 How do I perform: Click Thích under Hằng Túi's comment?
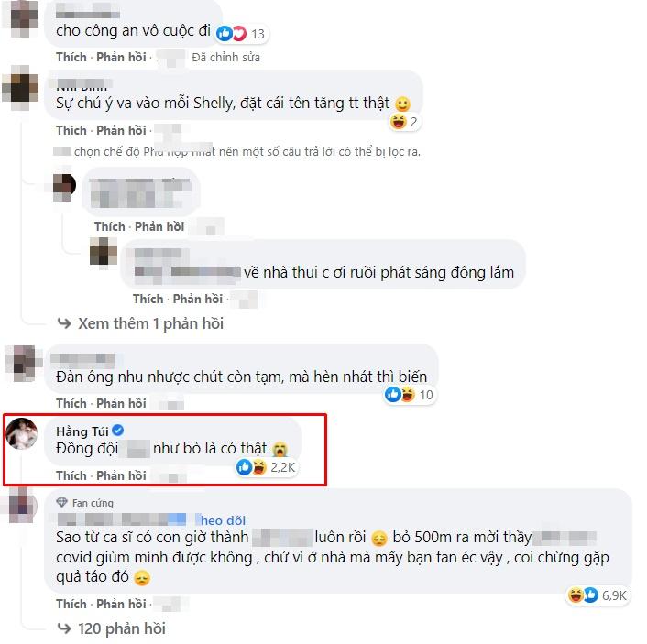[71, 475]
